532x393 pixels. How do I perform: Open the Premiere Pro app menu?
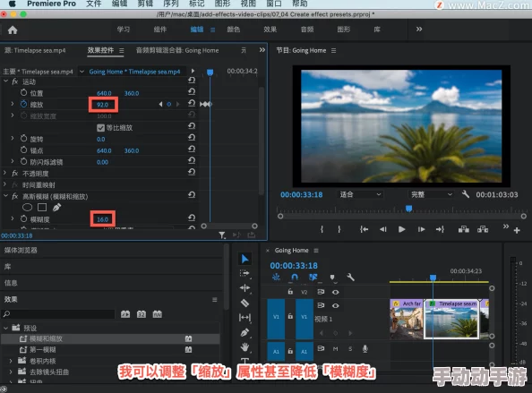(x=51, y=4)
